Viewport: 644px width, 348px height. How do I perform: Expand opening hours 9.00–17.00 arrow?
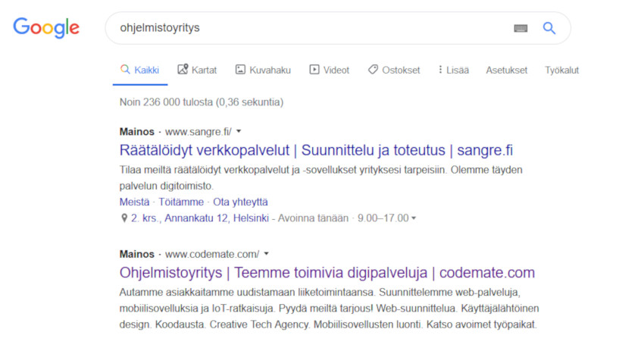pos(414,218)
